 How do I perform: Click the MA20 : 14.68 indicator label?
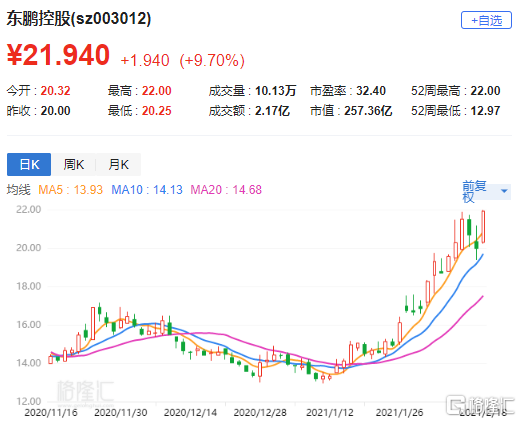tap(226, 190)
